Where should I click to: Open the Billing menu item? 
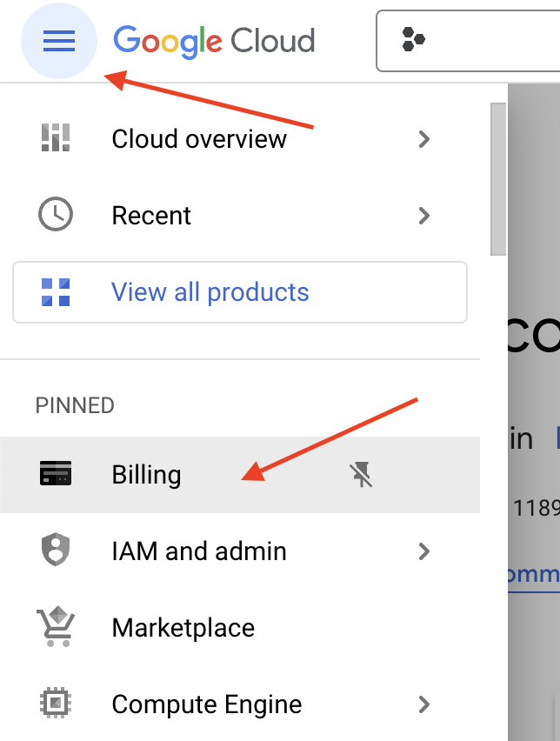240,475
